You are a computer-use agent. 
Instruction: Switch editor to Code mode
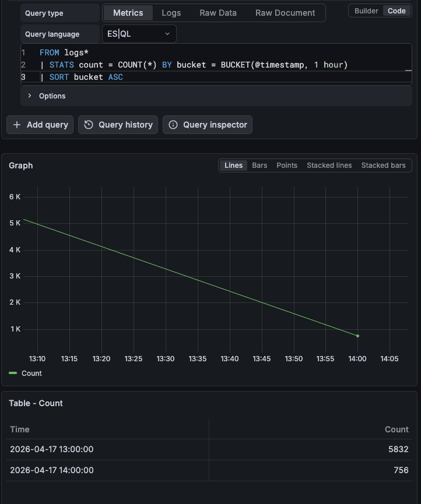[x=397, y=11]
